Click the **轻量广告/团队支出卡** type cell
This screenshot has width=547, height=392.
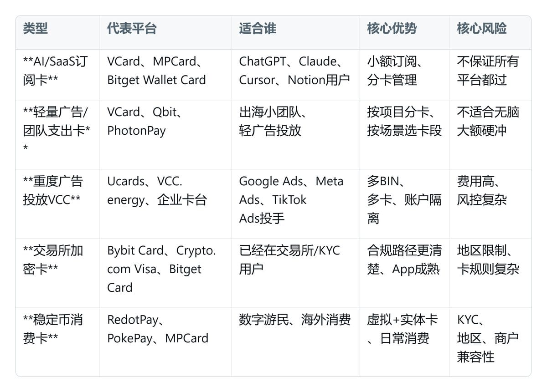tap(57, 135)
